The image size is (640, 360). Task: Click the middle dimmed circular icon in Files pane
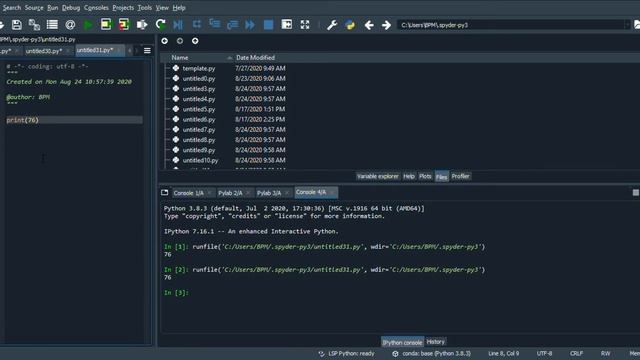click(180, 41)
